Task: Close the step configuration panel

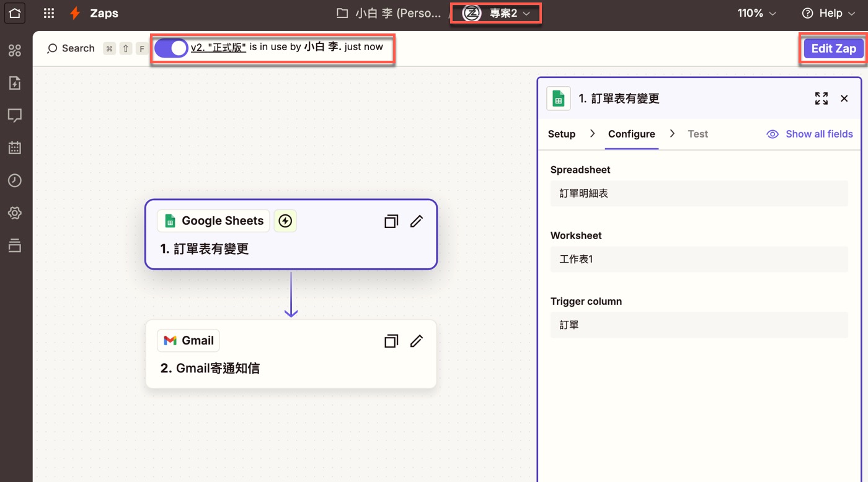Action: tap(844, 99)
